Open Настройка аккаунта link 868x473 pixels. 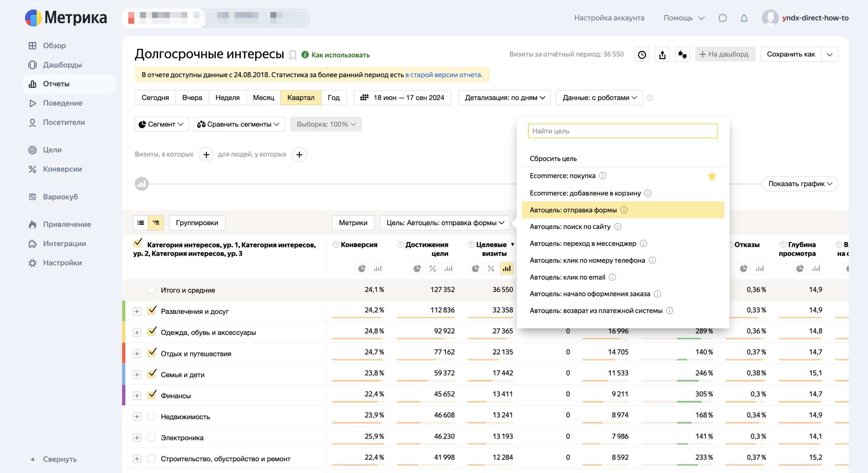(x=609, y=18)
